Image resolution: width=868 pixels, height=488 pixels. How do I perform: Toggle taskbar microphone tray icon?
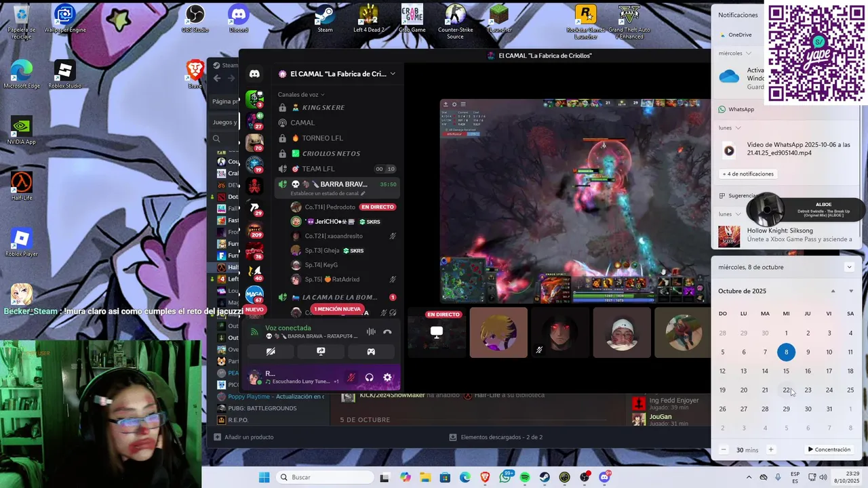pos(778,477)
